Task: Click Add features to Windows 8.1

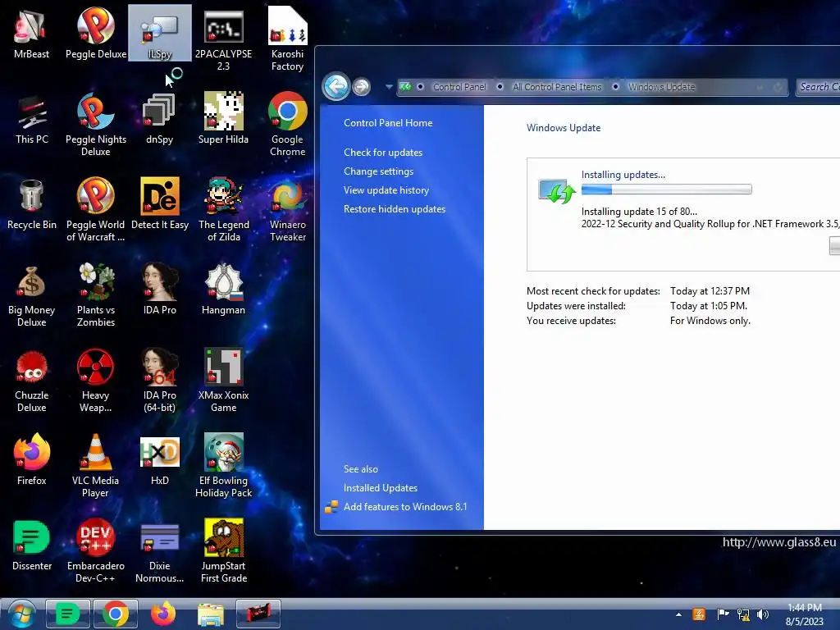Action: [405, 506]
